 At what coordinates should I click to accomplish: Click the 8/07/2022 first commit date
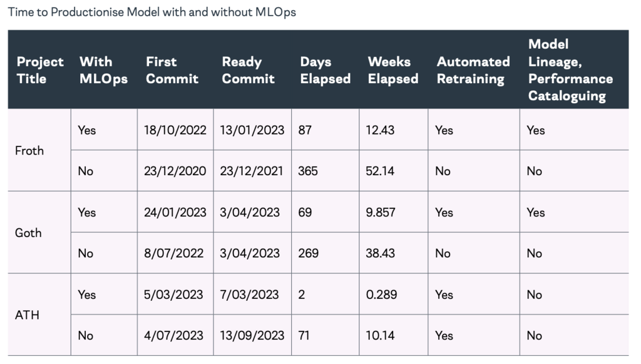click(175, 253)
